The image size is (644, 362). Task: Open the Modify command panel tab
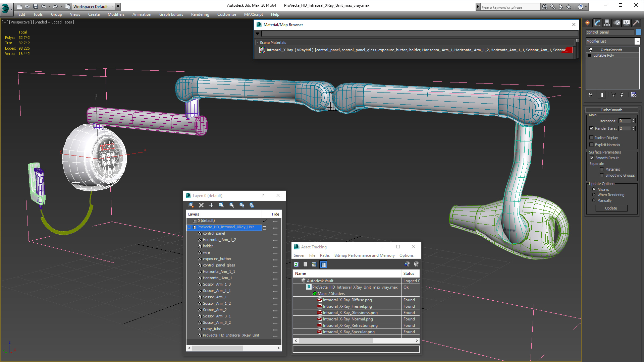tap(597, 23)
